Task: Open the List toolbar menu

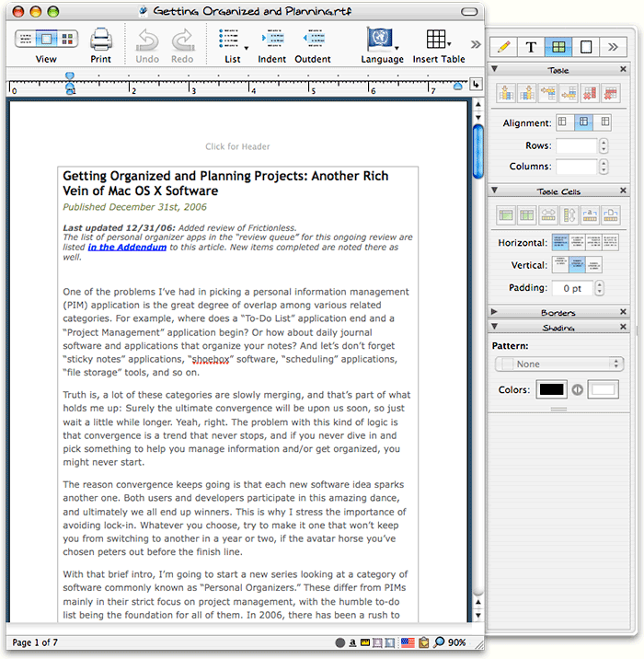Action: pos(233,40)
